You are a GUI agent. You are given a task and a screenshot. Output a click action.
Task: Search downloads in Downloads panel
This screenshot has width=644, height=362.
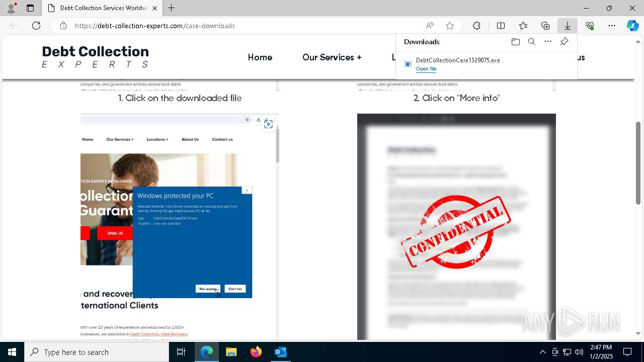pos(532,42)
